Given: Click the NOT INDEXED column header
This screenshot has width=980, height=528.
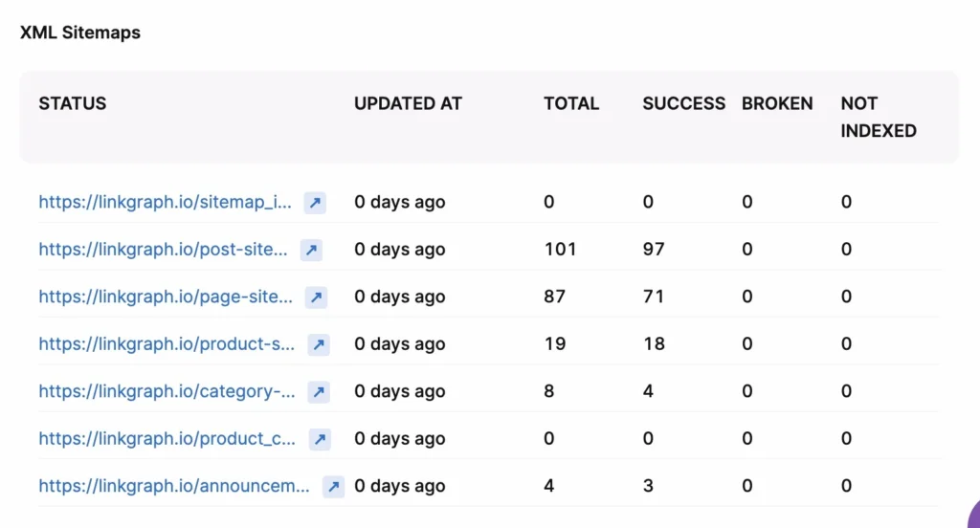Looking at the screenshot, I should pos(879,117).
